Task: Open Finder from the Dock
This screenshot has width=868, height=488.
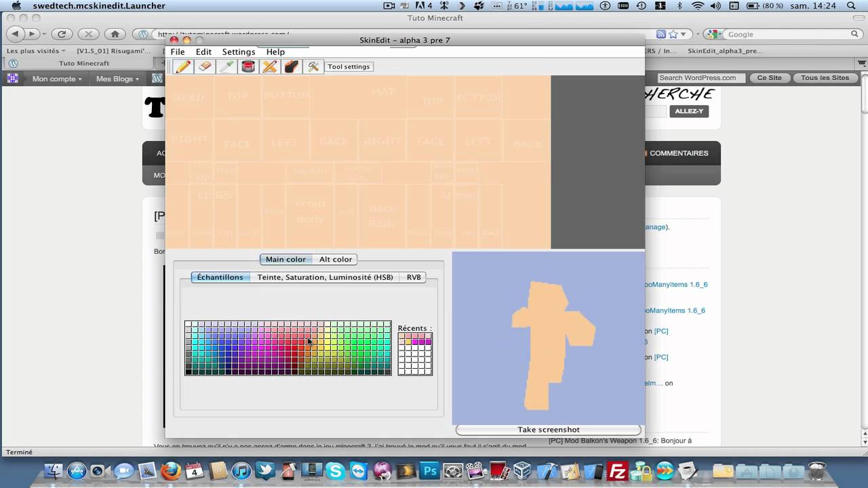Action: (x=54, y=470)
